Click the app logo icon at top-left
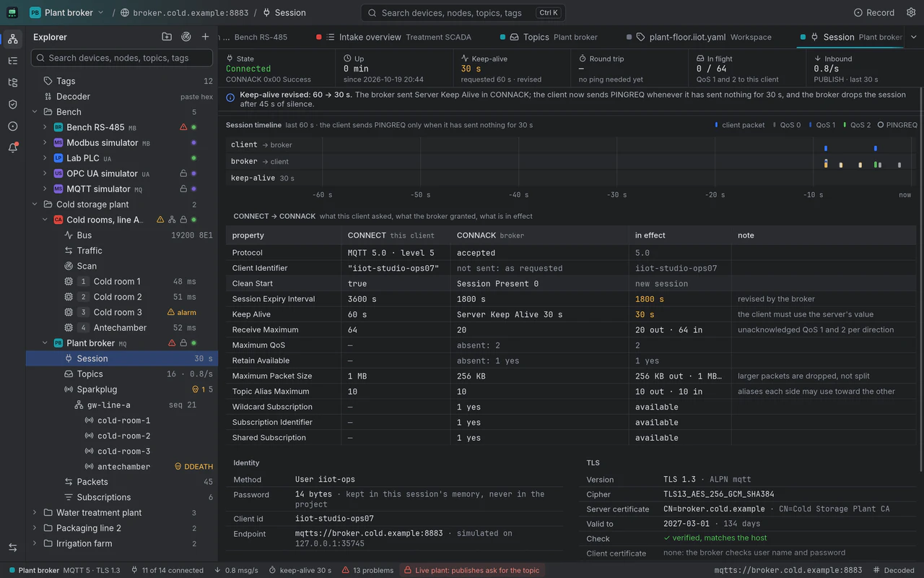This screenshot has width=924, height=578. pyautogui.click(x=12, y=12)
